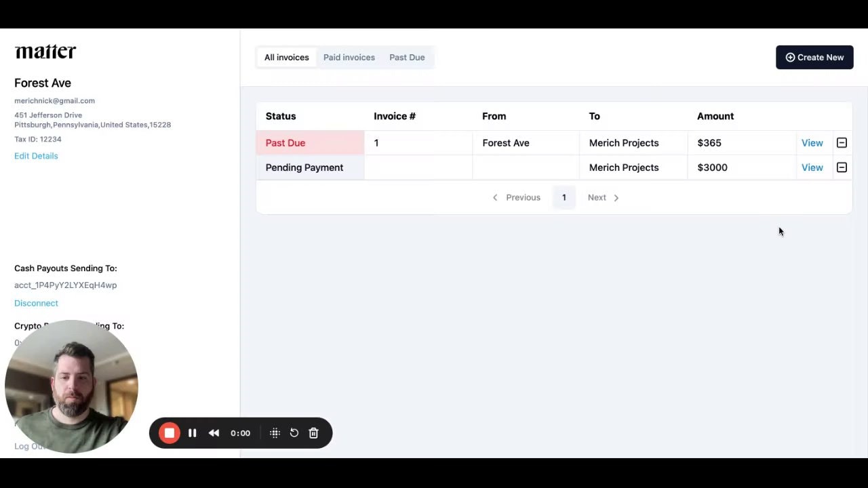Click the matter logo
The width and height of the screenshot is (868, 488).
[x=45, y=52]
